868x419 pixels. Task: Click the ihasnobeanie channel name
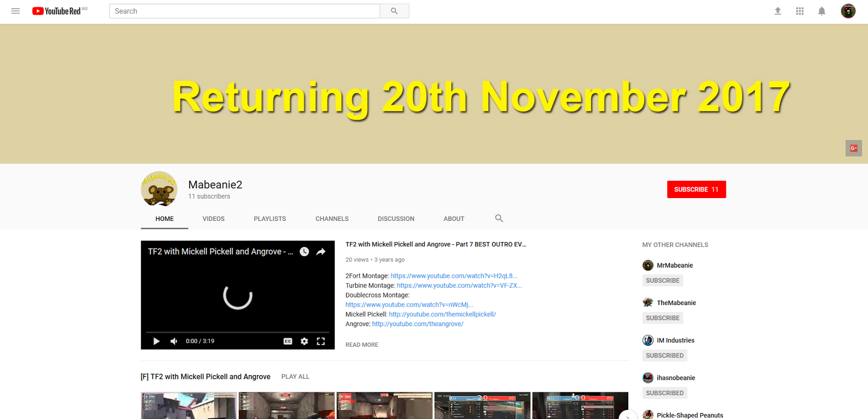coord(676,378)
